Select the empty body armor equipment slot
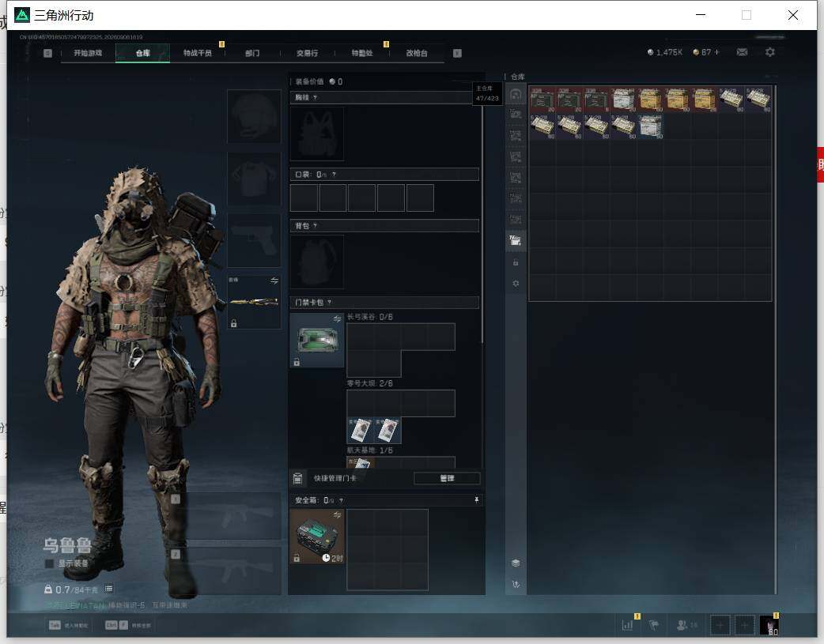This screenshot has height=644, width=824. coord(254,178)
